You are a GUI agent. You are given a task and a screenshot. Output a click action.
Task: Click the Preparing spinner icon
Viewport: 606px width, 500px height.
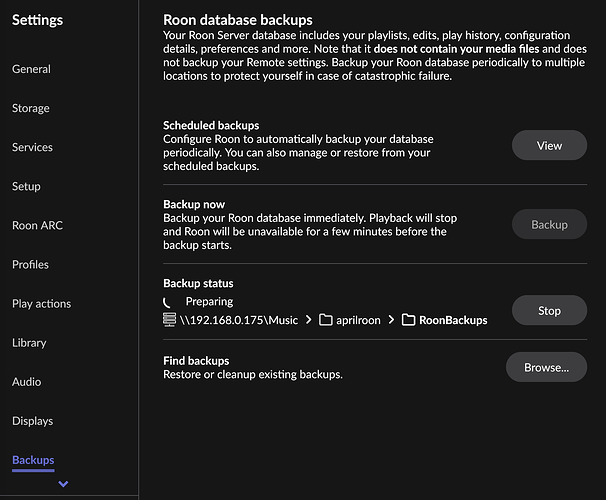[x=167, y=302]
